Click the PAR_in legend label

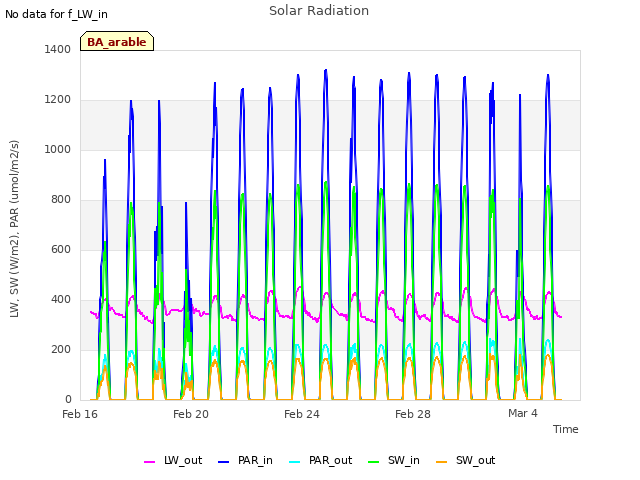point(255,460)
